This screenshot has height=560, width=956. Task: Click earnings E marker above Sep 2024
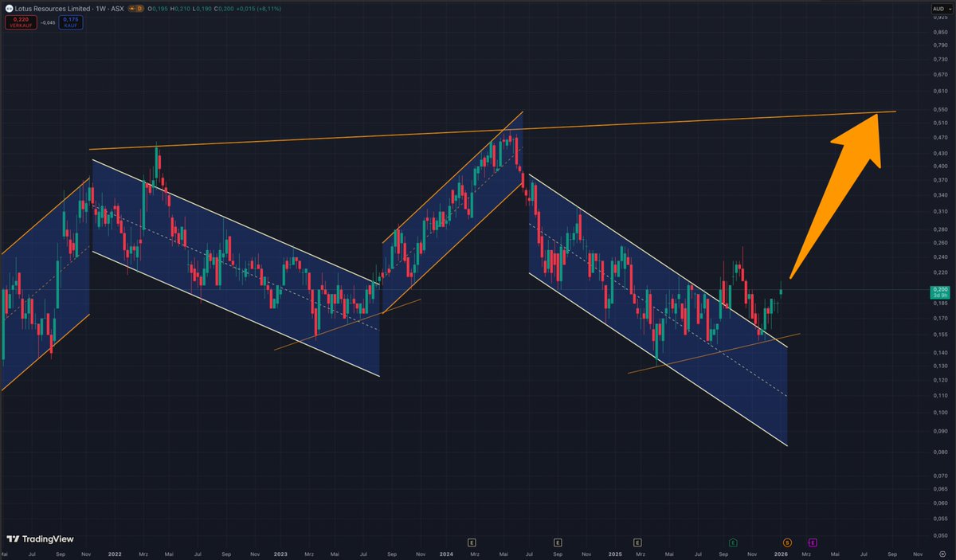coord(558,542)
